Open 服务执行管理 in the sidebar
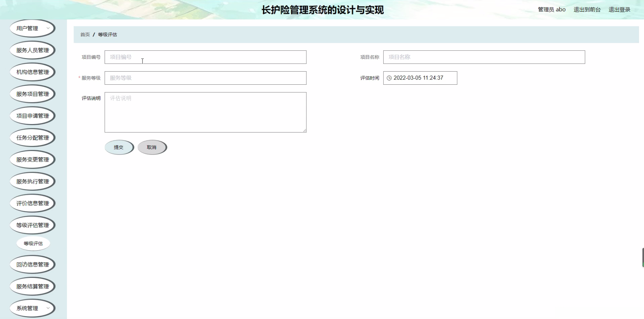This screenshot has width=644, height=319. click(32, 181)
